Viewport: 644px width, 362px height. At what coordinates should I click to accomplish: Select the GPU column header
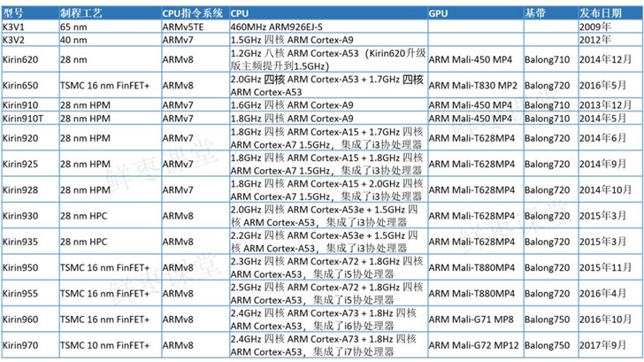coord(440,15)
